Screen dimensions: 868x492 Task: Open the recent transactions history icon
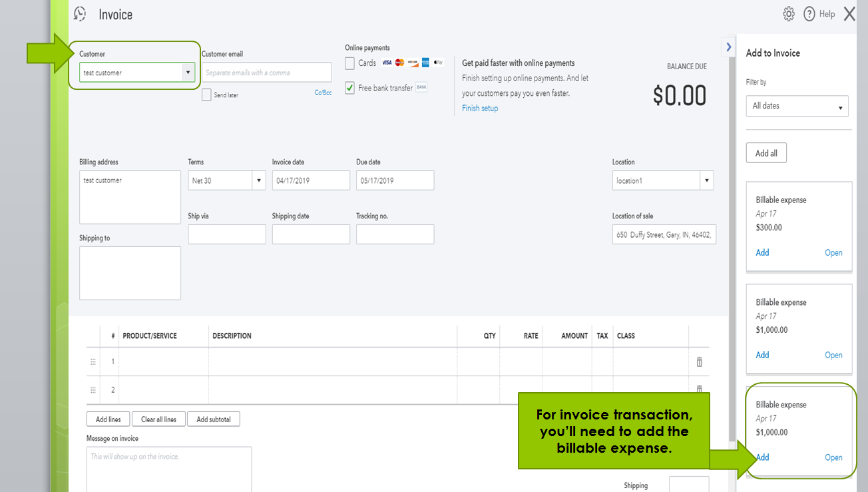tap(80, 14)
